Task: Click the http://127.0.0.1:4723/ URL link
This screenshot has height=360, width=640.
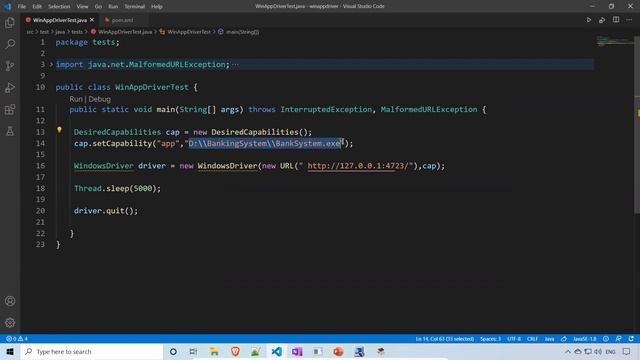Action: point(357,166)
